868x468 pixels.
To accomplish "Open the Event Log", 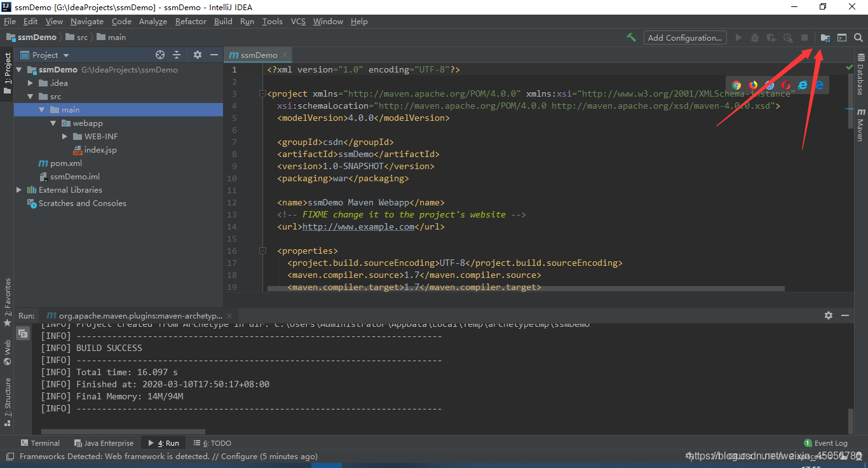I will [826, 443].
